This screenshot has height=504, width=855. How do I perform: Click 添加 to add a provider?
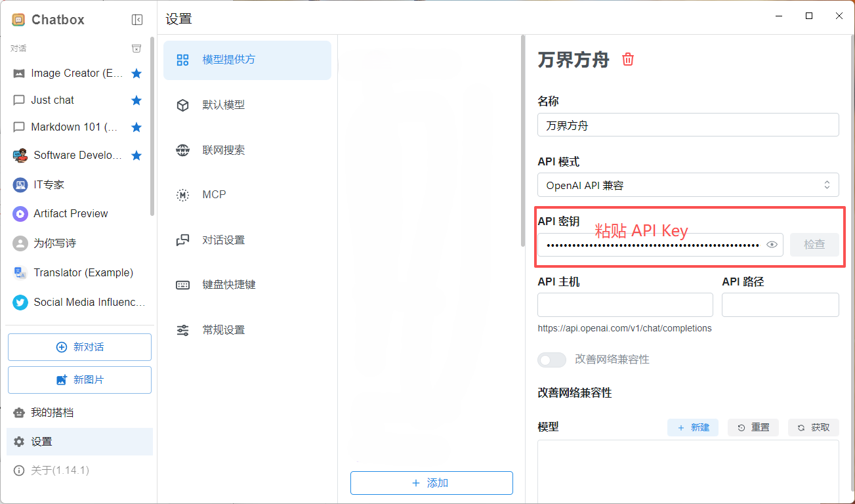(431, 483)
